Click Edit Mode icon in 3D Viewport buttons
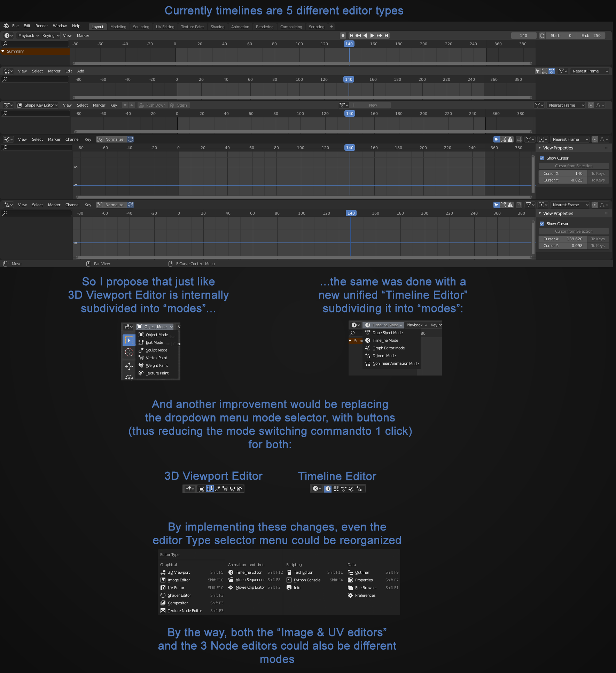 tap(210, 489)
